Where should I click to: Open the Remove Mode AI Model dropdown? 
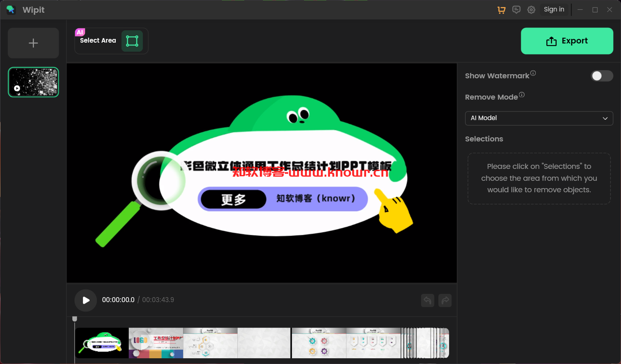tap(539, 118)
